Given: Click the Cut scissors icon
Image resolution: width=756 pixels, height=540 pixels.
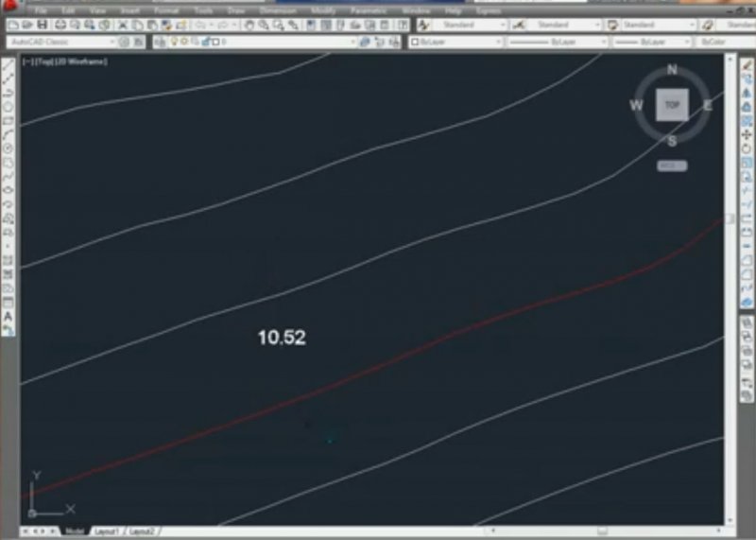Looking at the screenshot, I should 123,25.
